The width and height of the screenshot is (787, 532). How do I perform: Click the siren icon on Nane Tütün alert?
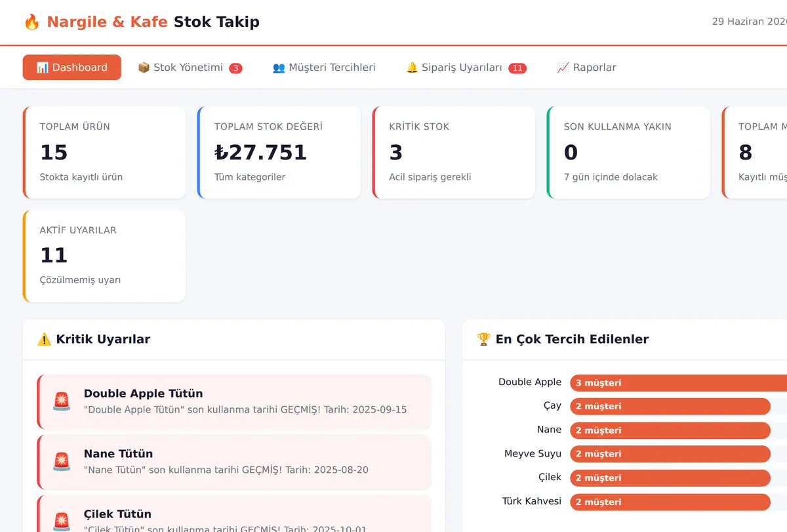[x=62, y=462]
